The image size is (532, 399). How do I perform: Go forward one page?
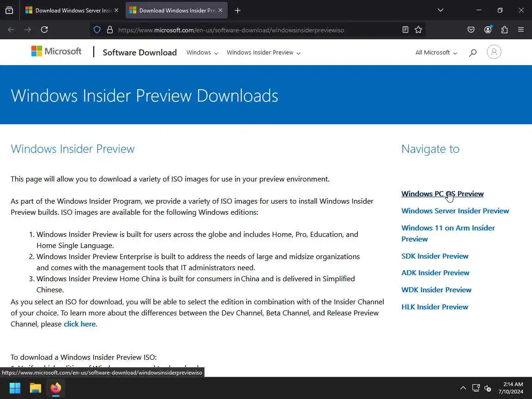(28, 30)
